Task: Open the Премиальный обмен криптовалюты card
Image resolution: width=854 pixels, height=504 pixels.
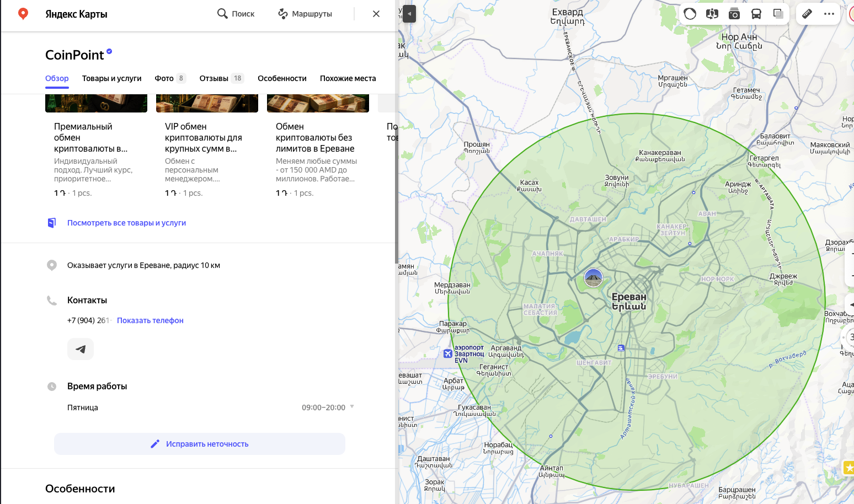Action: [x=96, y=146]
